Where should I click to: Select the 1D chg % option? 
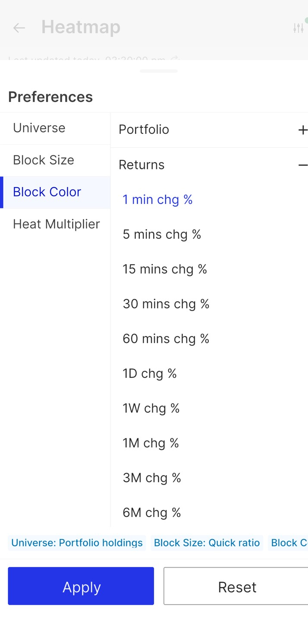(150, 374)
